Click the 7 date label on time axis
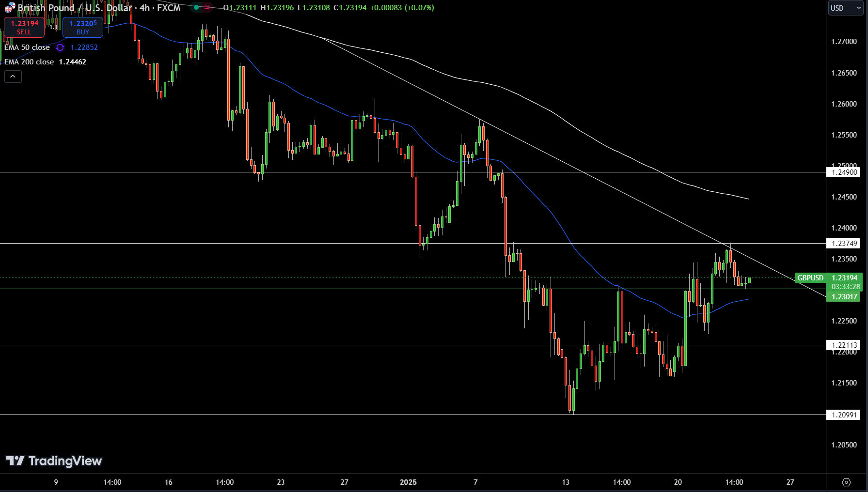This screenshot has width=868, height=492. pos(475,482)
